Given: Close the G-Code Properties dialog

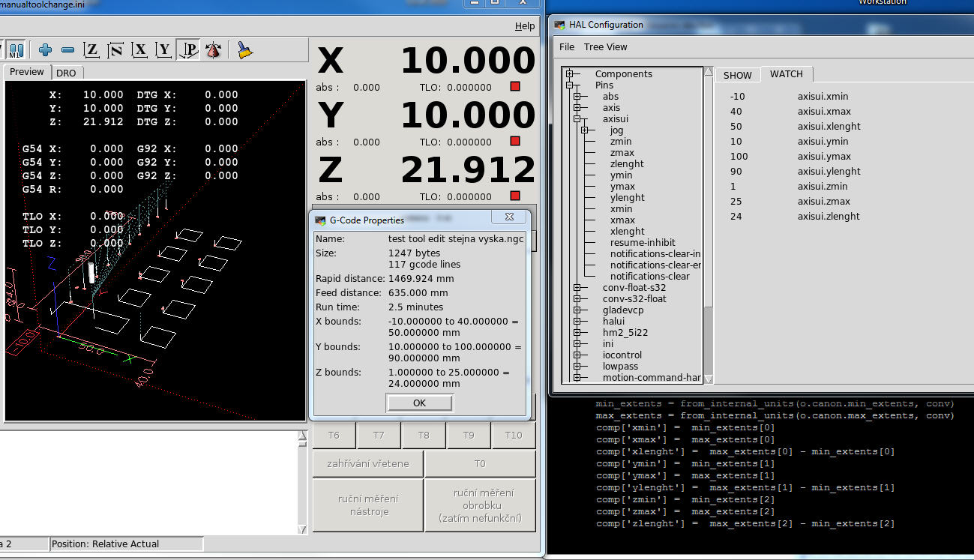Looking at the screenshot, I should [509, 217].
